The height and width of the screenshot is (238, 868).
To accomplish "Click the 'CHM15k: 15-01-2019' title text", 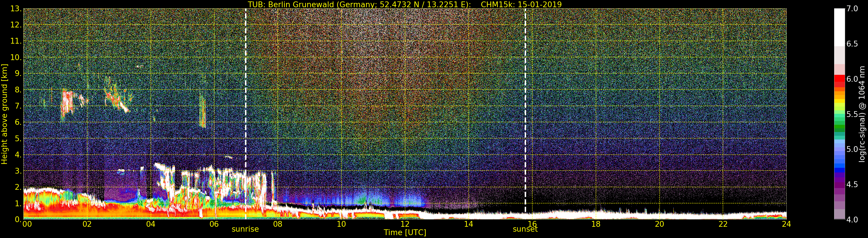I will tap(521, 4).
